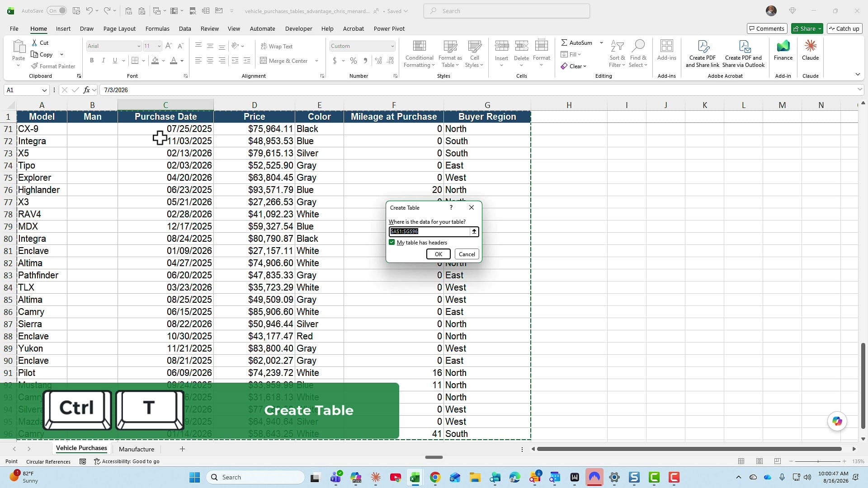This screenshot has height=488, width=868.
Task: Click Increase Font Size icon
Action: pos(169,46)
